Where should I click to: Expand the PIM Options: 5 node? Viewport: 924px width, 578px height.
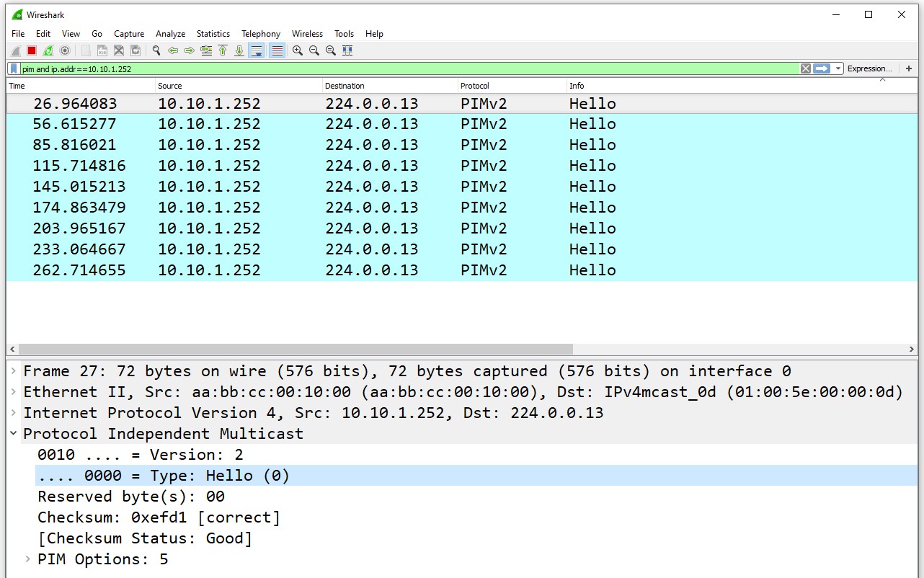pos(27,559)
